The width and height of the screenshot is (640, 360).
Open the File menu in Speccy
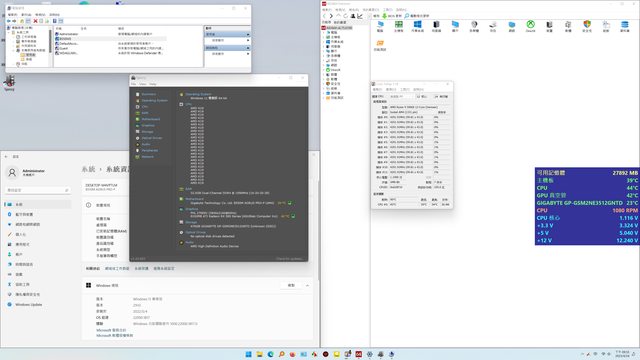coord(133,84)
